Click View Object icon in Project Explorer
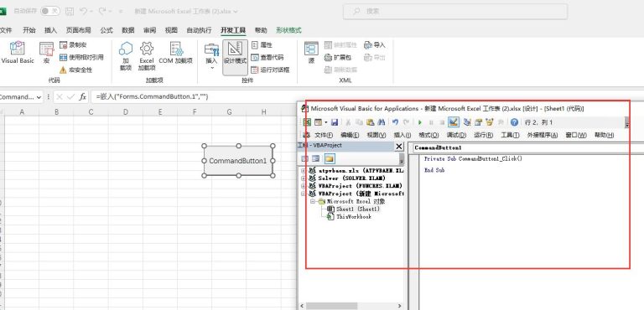This screenshot has width=644, height=310. coord(315,158)
